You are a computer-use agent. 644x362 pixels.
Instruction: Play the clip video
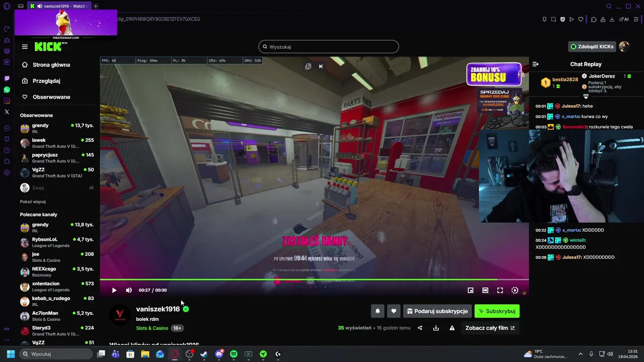(x=114, y=290)
